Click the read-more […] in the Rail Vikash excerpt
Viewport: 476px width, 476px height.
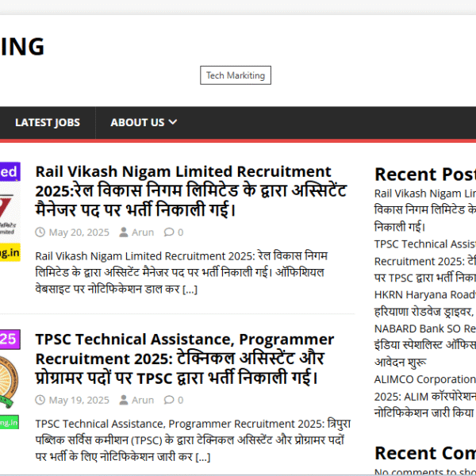coord(190,290)
